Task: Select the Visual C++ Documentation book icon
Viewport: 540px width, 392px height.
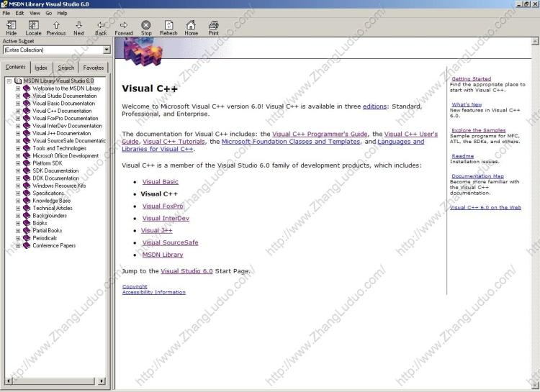Action: tap(27, 111)
